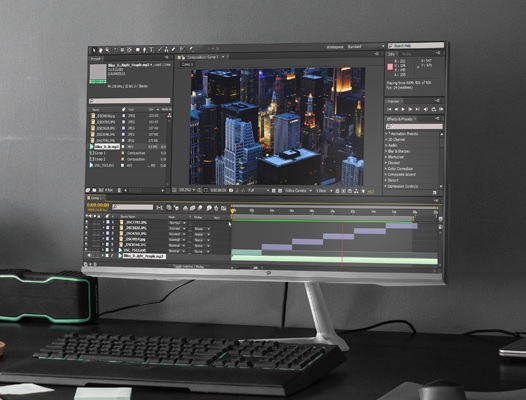This screenshot has height=400, width=526.
Task: Mute audio of the mp3 layer
Action: [x=89, y=256]
